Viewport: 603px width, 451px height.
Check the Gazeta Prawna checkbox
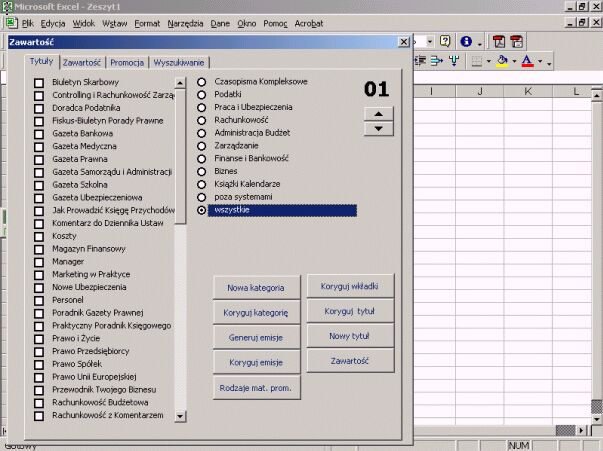[39, 158]
